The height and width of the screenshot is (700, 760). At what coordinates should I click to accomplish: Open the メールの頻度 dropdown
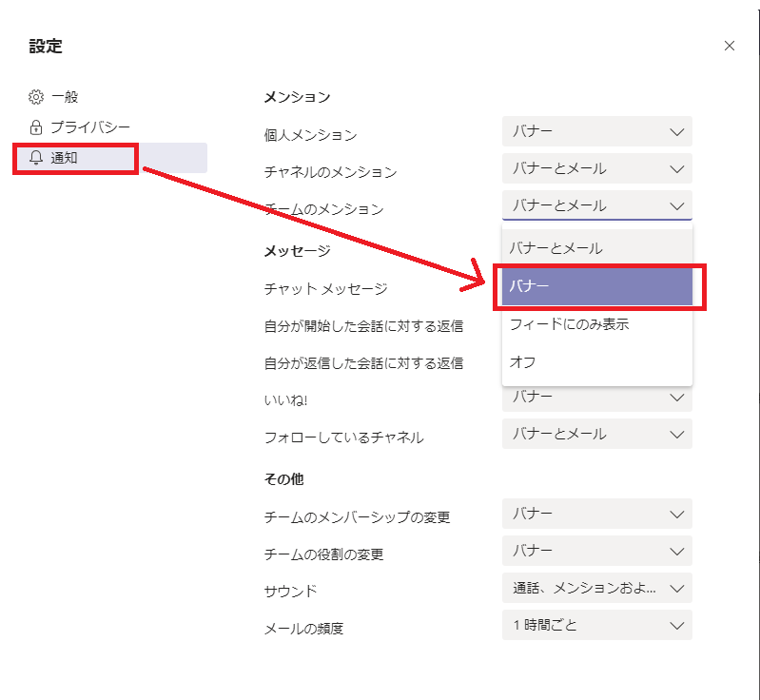coord(596,625)
